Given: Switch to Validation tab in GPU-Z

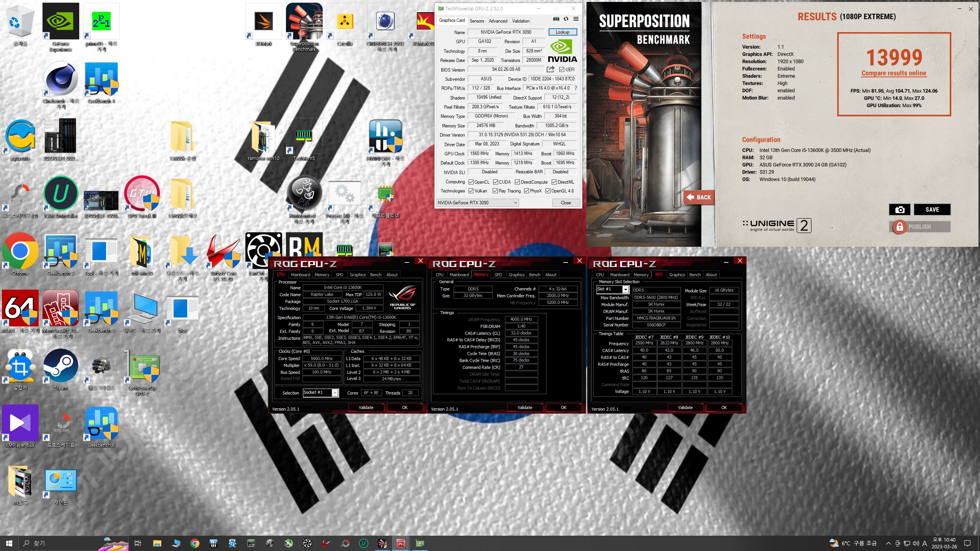Looking at the screenshot, I should (521, 21).
